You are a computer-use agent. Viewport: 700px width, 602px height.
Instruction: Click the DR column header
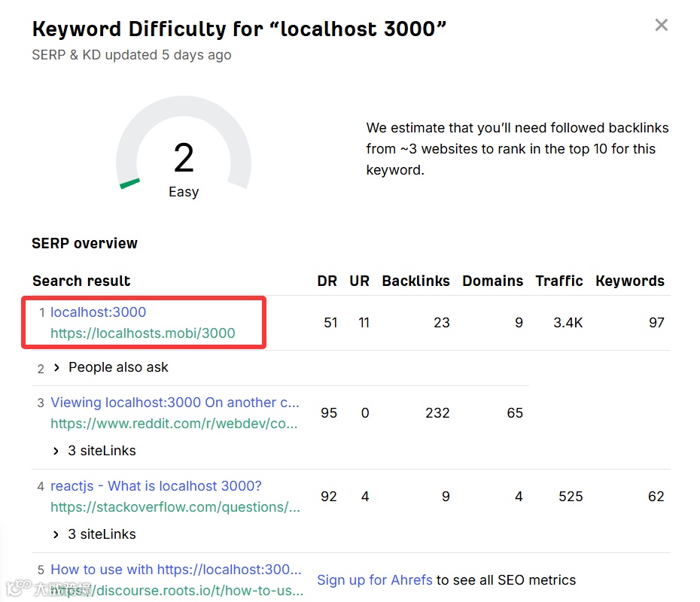click(x=327, y=281)
